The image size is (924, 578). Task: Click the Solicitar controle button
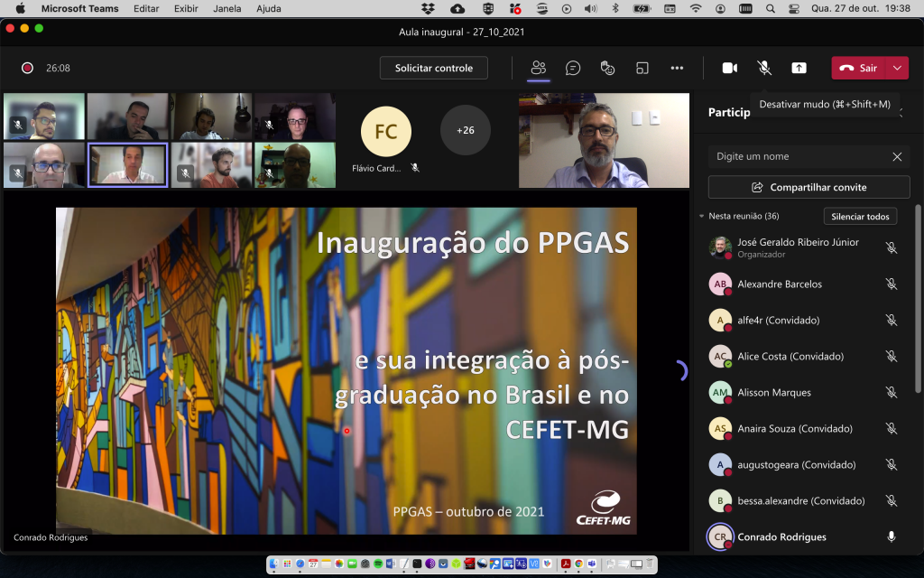coord(434,68)
